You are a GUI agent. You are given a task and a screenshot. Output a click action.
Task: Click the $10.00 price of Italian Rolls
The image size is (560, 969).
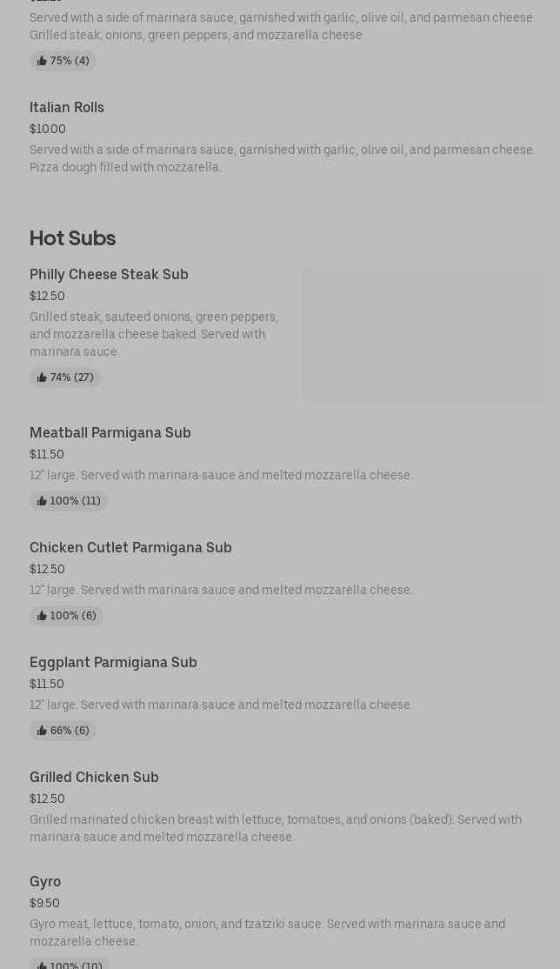(x=48, y=130)
